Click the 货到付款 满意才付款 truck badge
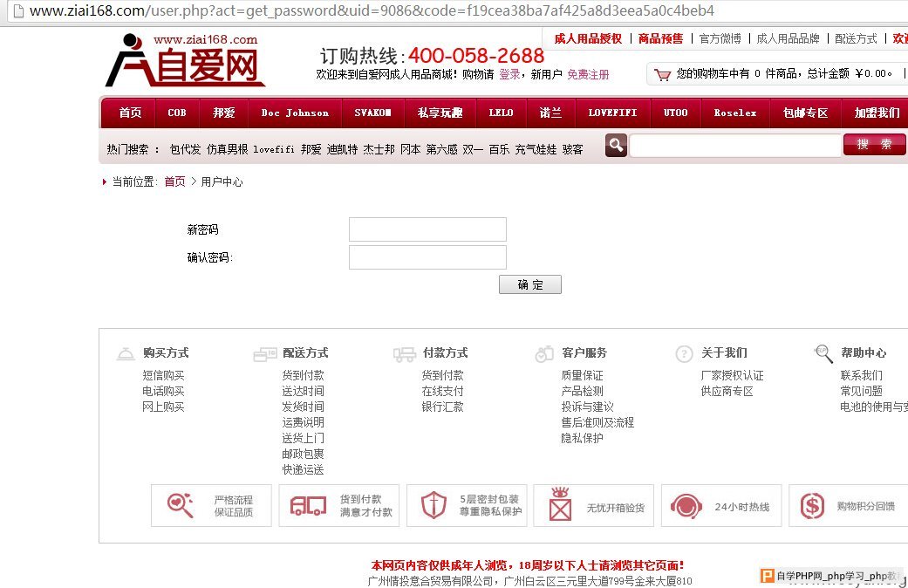Screen dimensions: 908x588 (339, 506)
